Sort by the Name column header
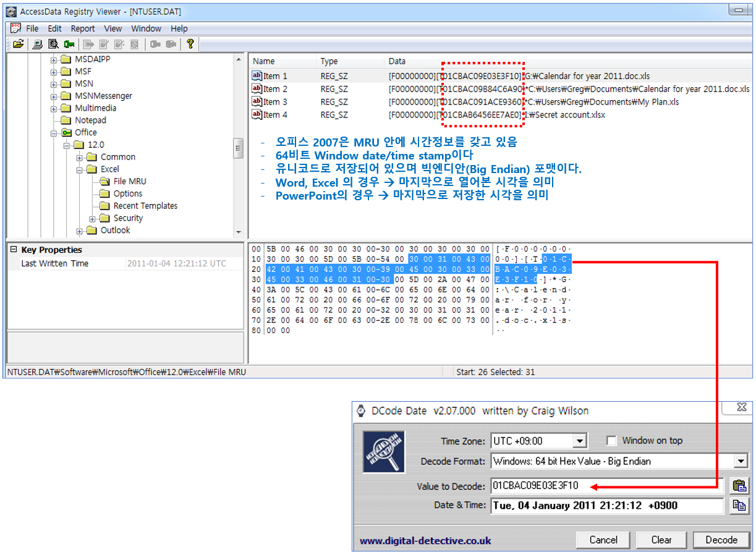Viewport: 756px width, 555px height. [284, 61]
